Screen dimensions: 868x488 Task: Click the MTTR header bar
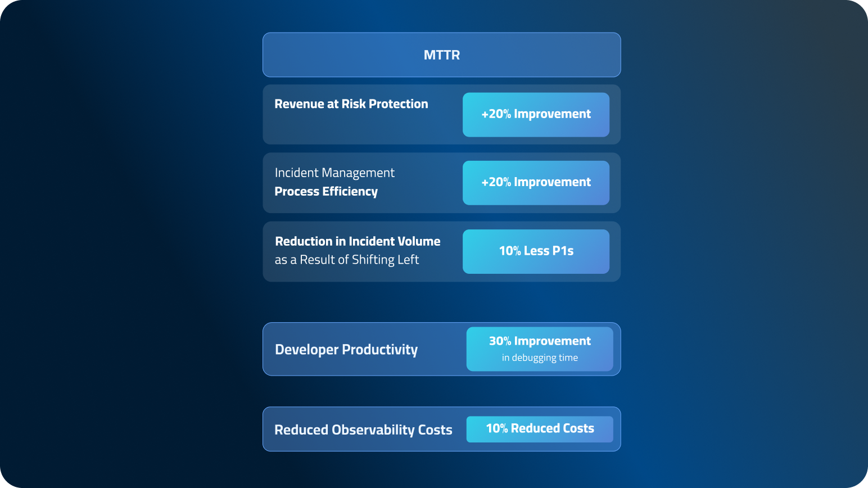coord(441,55)
